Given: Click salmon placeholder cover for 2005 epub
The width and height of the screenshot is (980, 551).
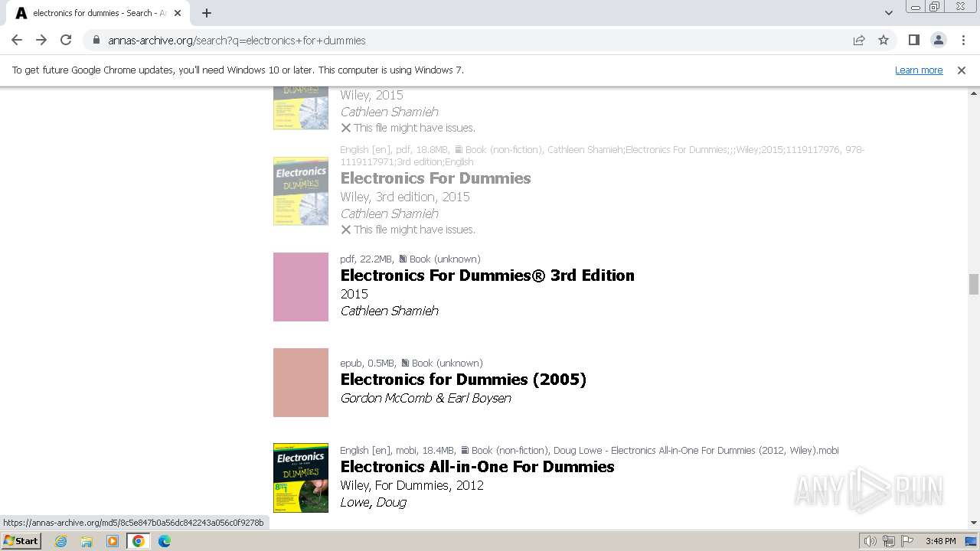Looking at the screenshot, I should [301, 383].
